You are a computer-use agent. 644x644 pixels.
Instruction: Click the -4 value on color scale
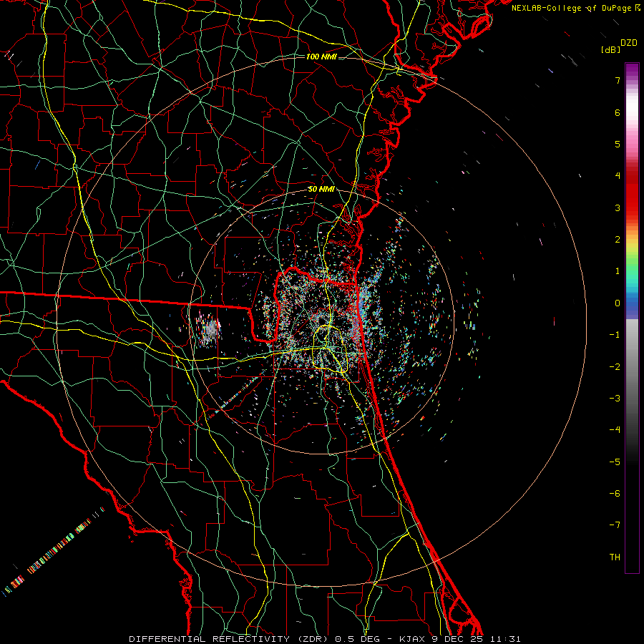615,430
